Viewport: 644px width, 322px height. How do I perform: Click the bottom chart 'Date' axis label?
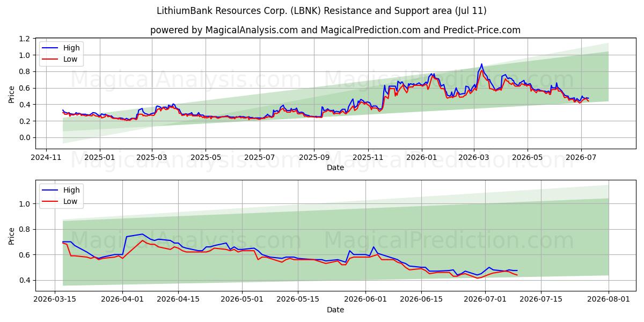click(335, 310)
